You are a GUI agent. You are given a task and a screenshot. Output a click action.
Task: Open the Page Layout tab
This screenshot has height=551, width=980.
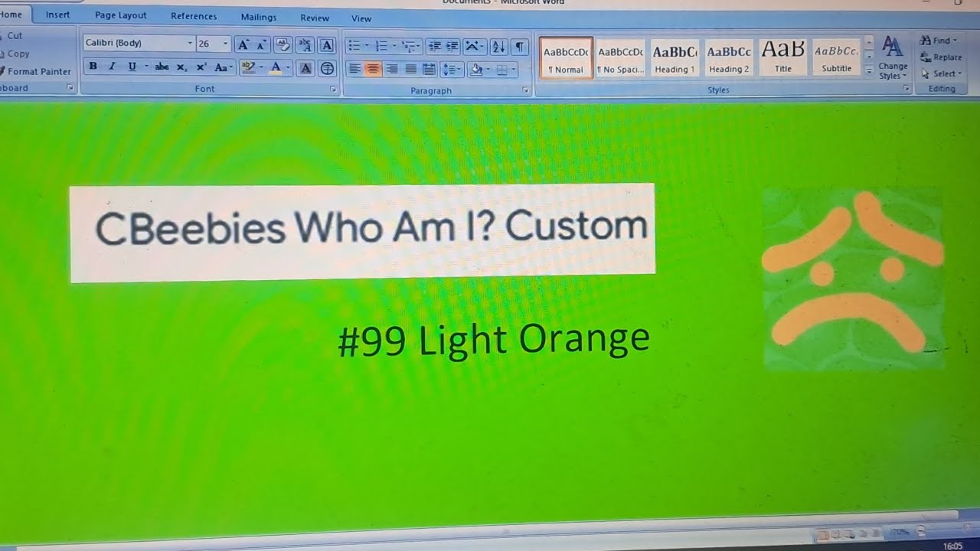tap(120, 15)
